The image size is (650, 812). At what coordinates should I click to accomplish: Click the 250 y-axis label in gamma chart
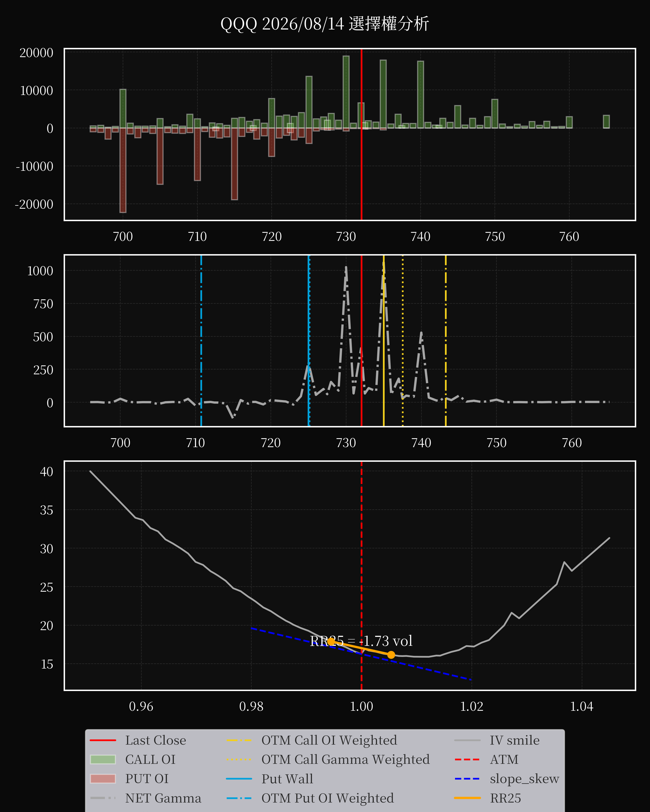[x=43, y=370]
